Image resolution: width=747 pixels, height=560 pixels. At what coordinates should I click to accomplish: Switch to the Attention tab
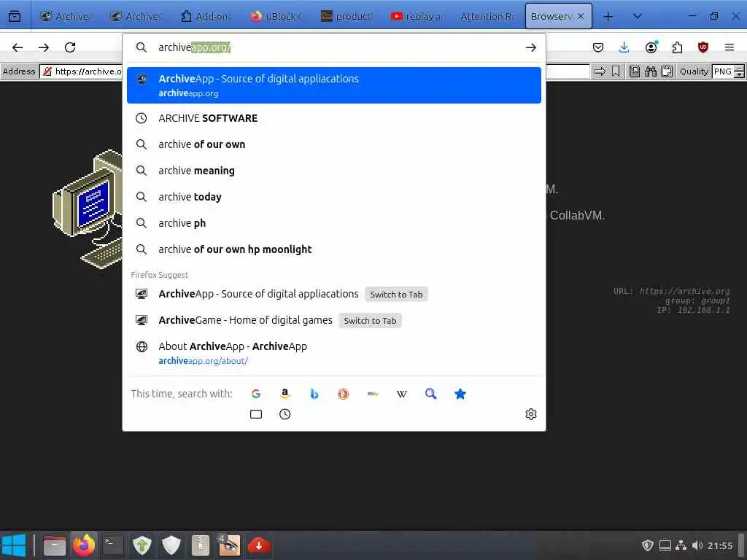coord(486,16)
